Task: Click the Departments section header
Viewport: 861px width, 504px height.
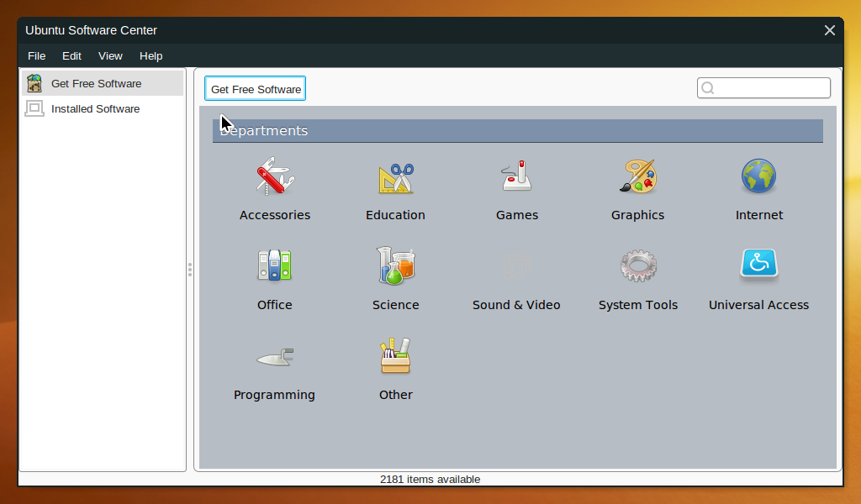Action: click(x=518, y=130)
